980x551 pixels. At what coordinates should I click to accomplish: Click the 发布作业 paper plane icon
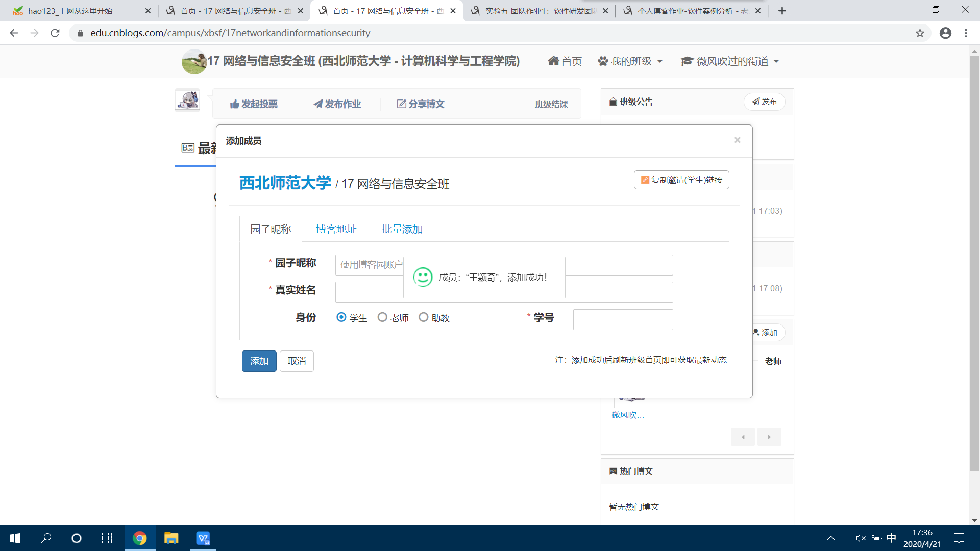click(x=318, y=104)
